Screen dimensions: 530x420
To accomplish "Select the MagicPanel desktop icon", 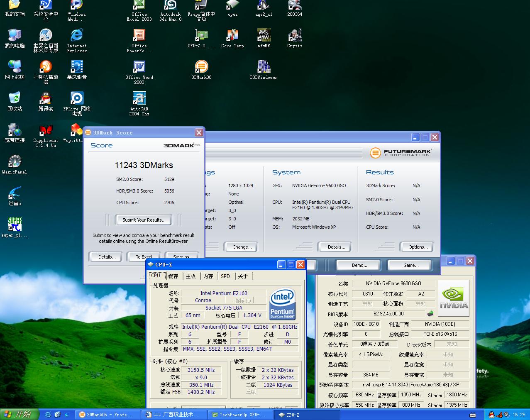I will tap(15, 164).
